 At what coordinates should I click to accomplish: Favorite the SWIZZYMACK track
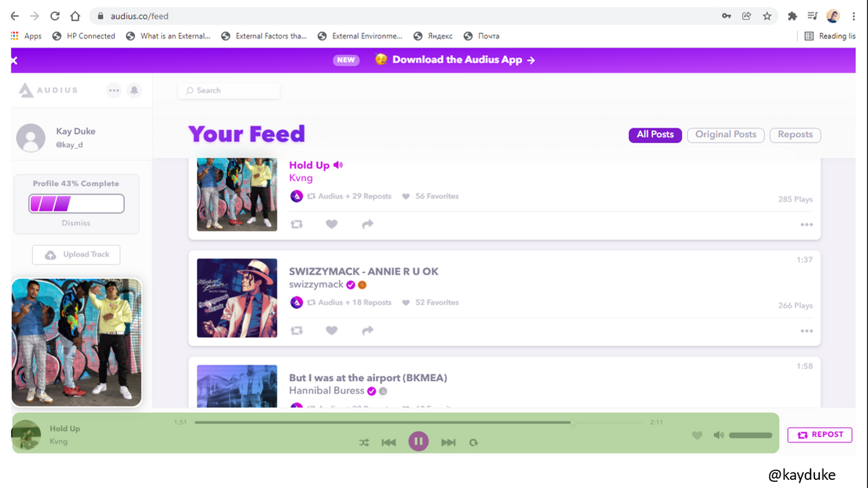[332, 331]
